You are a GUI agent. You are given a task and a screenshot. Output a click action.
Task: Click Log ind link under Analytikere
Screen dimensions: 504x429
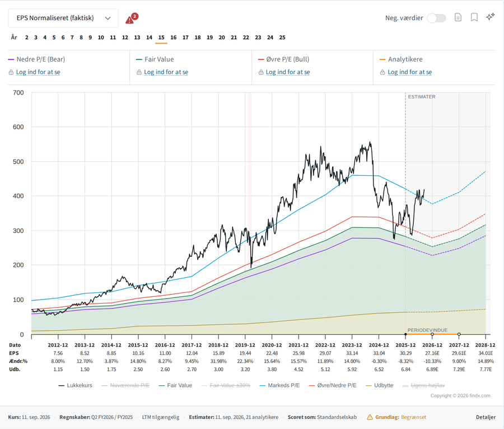pos(410,72)
